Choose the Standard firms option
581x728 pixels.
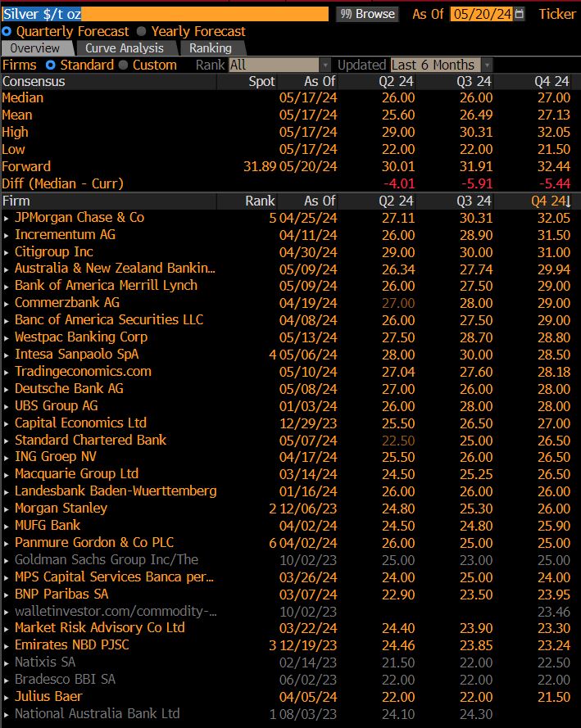click(51, 65)
